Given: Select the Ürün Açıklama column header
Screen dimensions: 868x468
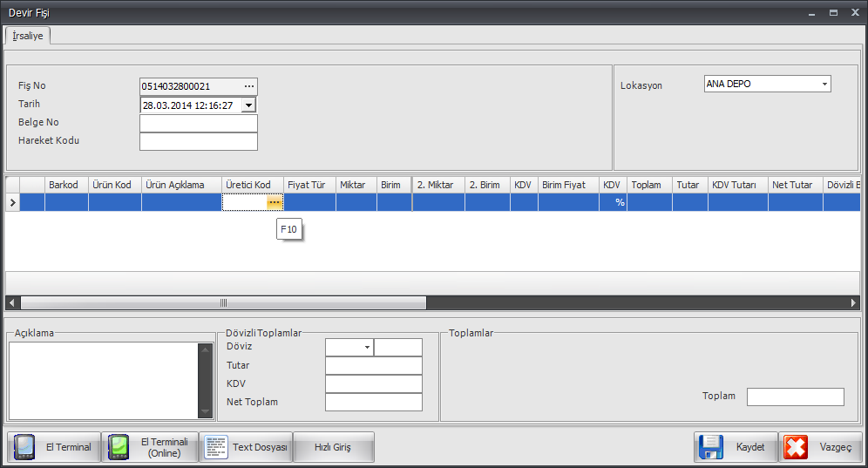Looking at the screenshot, I should (x=174, y=185).
